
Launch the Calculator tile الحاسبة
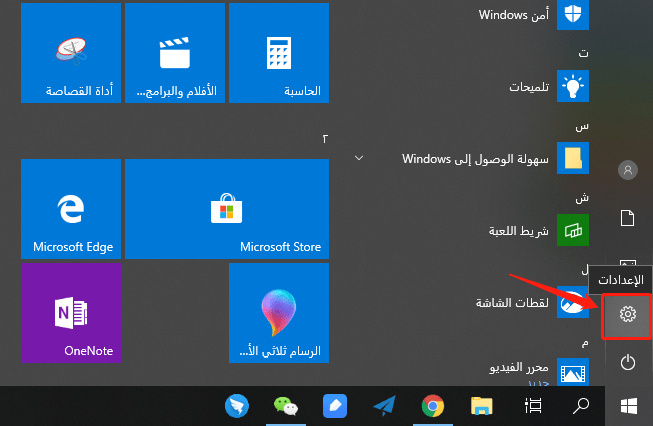pyautogui.click(x=279, y=53)
